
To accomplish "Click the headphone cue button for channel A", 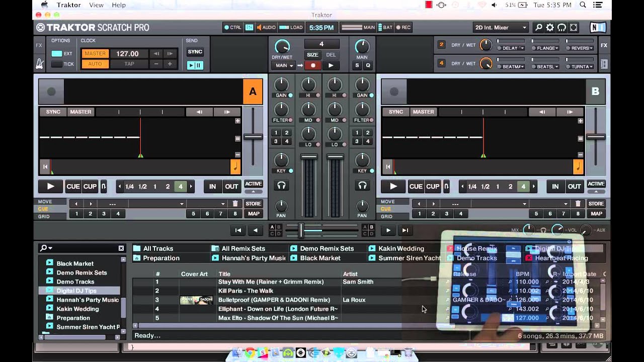I will click(x=281, y=186).
